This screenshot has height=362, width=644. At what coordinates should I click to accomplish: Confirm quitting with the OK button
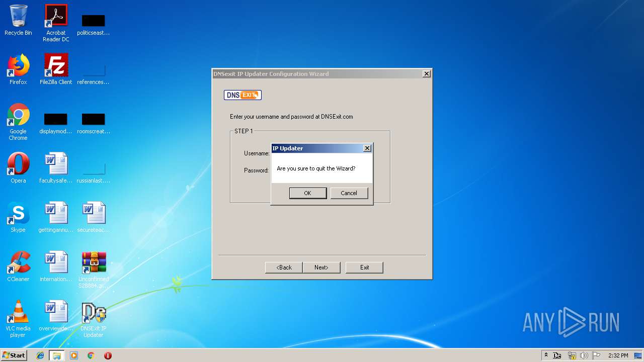pyautogui.click(x=307, y=193)
